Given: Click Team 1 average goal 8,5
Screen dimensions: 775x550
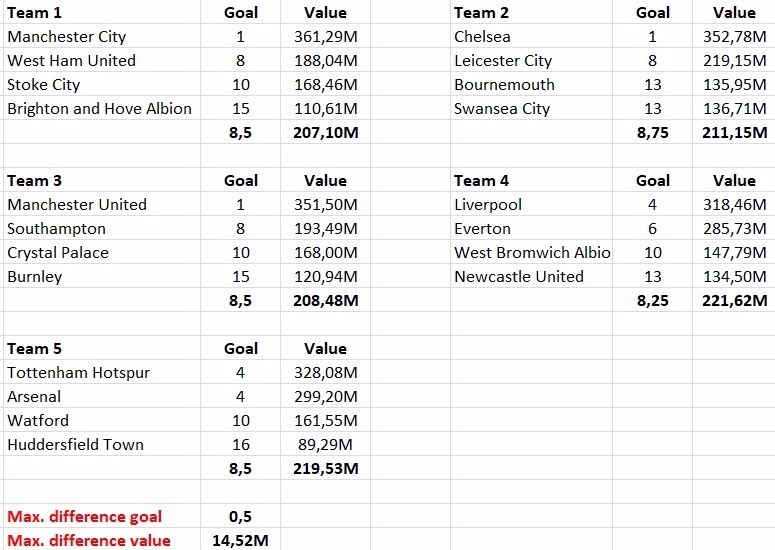Looking at the screenshot, I should pyautogui.click(x=240, y=132).
